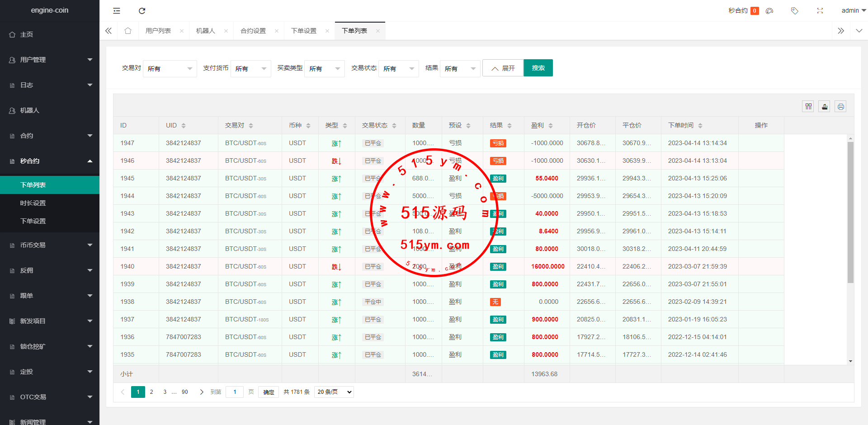
Task: Click the 展开 button to expand filters
Action: click(503, 68)
